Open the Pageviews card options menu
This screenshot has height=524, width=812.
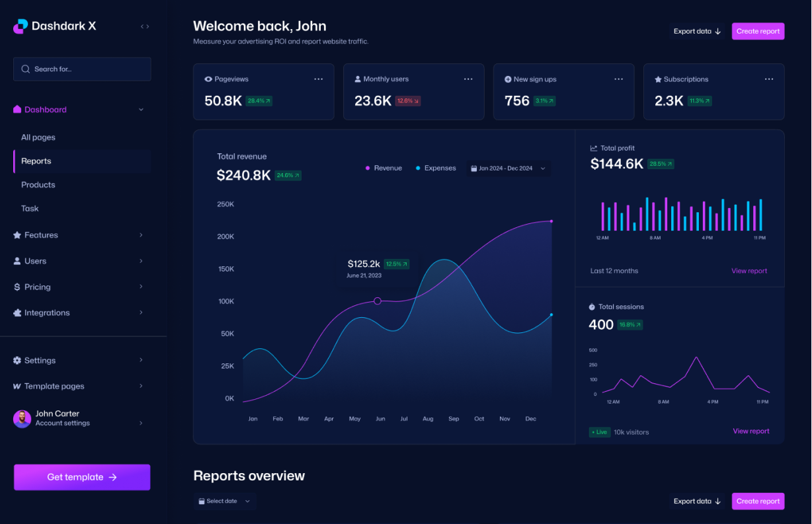point(318,79)
